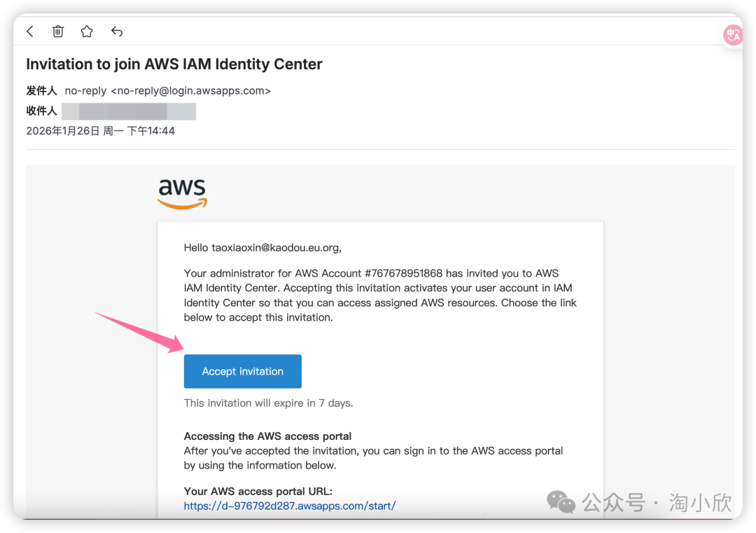Viewport: 756px width, 533px height.
Task: Go back using the left arrow icon
Action: (30, 32)
